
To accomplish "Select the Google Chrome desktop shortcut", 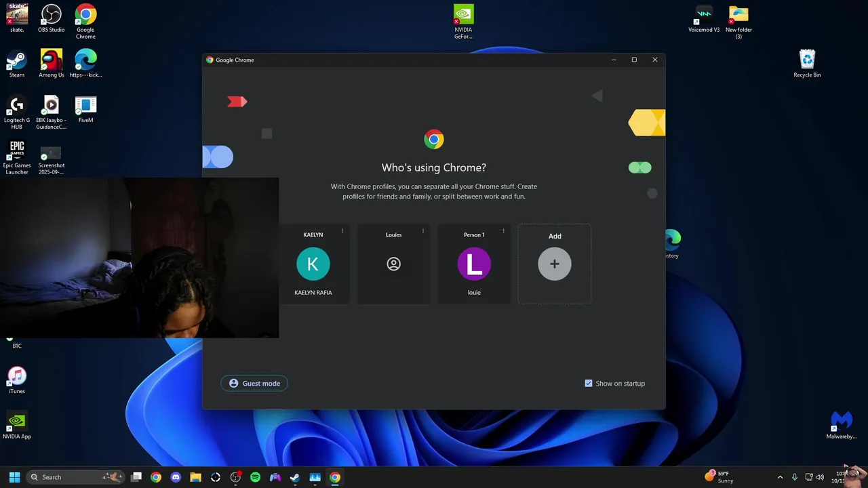I will pyautogui.click(x=85, y=22).
